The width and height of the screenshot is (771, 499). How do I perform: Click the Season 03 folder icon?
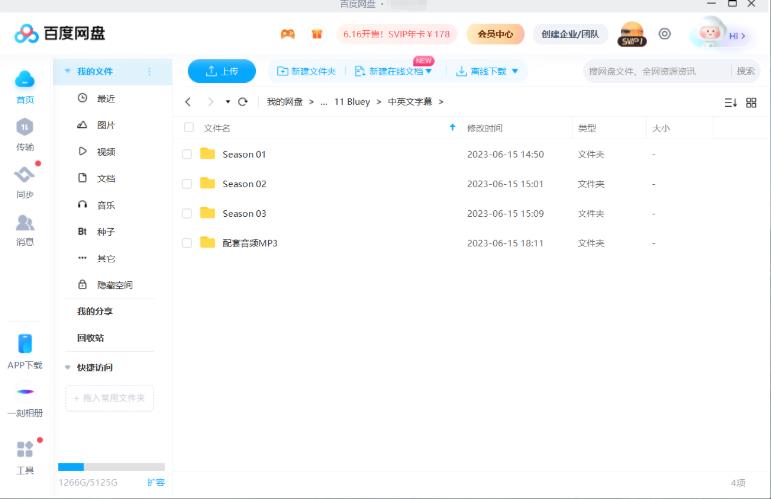[208, 213]
